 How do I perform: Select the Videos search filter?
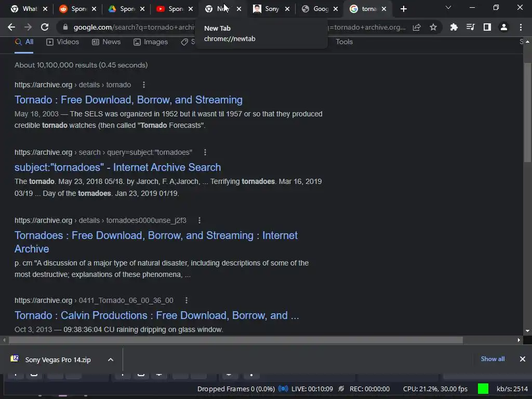coord(63,42)
